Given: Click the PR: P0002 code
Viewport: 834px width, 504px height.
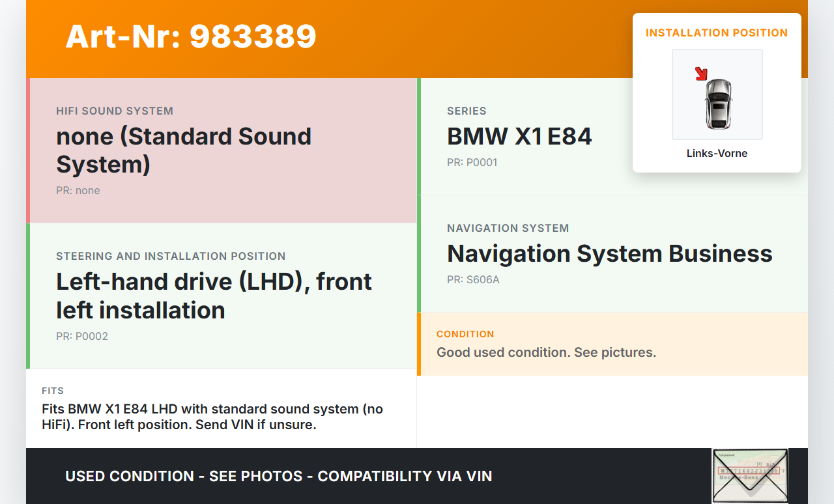Looking at the screenshot, I should pyautogui.click(x=82, y=337).
